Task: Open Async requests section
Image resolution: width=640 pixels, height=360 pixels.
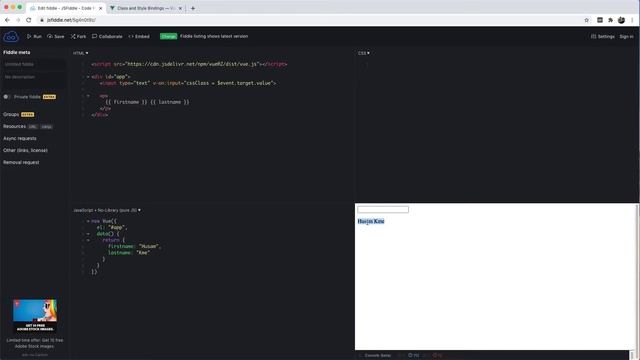Action: tap(20, 138)
